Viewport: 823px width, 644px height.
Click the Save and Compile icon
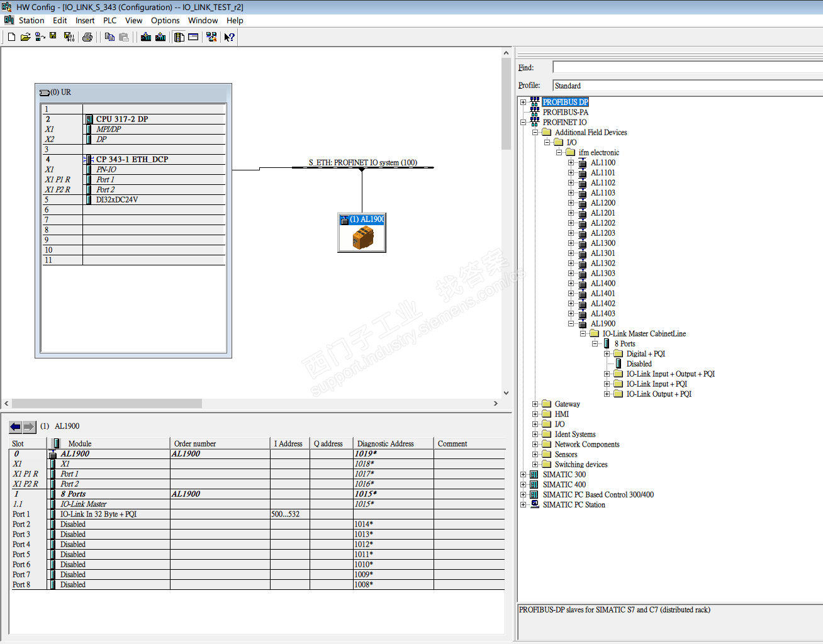coord(69,37)
